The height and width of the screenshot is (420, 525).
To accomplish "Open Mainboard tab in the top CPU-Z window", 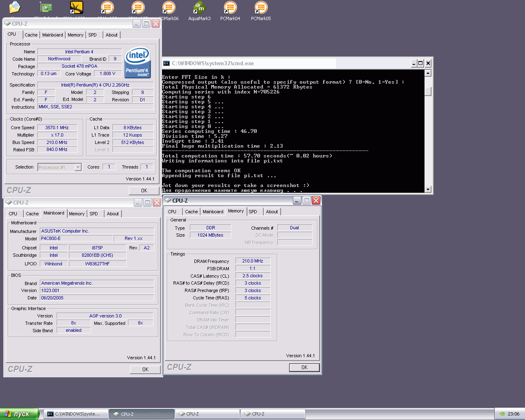I will [52, 35].
